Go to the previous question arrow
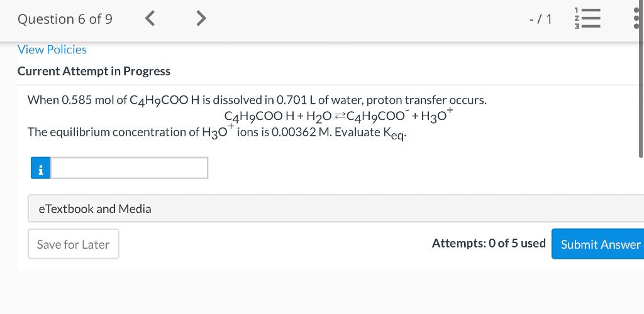 pyautogui.click(x=150, y=18)
